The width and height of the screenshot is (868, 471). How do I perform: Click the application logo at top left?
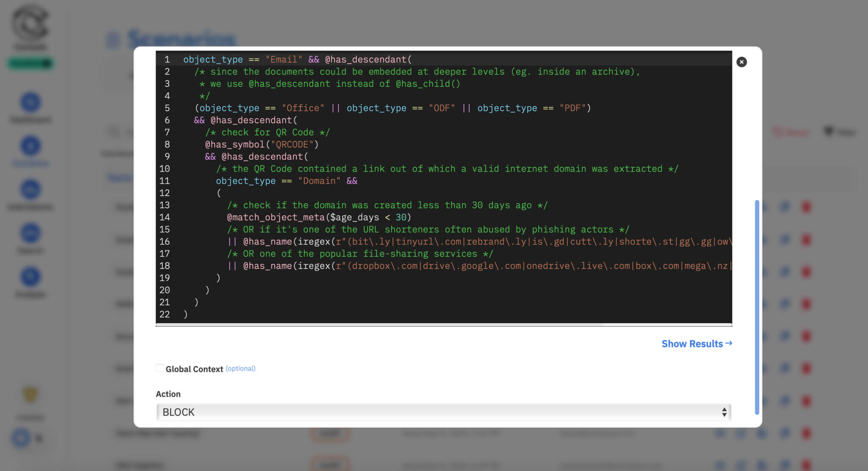[30, 23]
